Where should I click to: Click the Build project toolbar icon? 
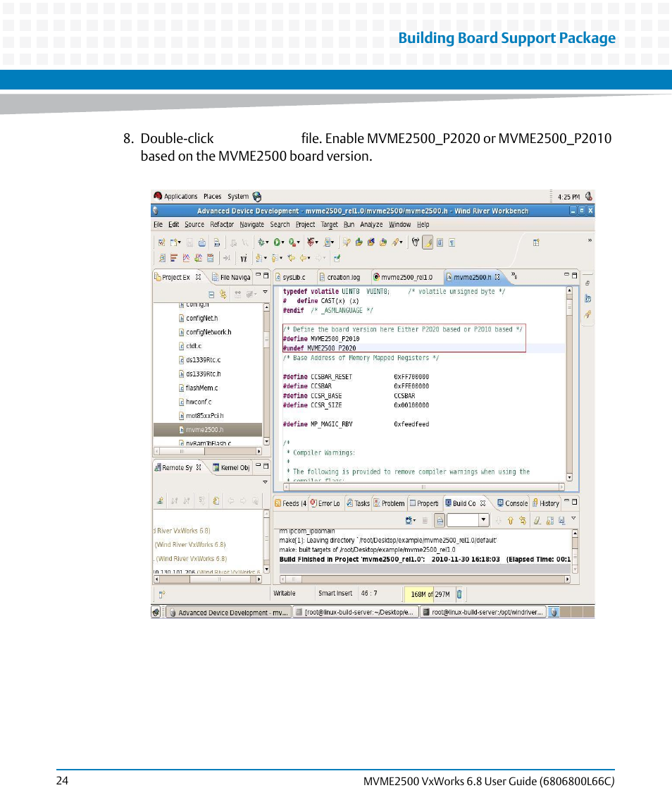click(x=217, y=242)
